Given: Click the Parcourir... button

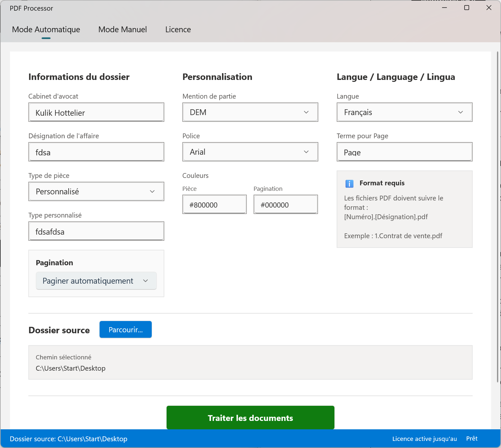Looking at the screenshot, I should click(125, 330).
